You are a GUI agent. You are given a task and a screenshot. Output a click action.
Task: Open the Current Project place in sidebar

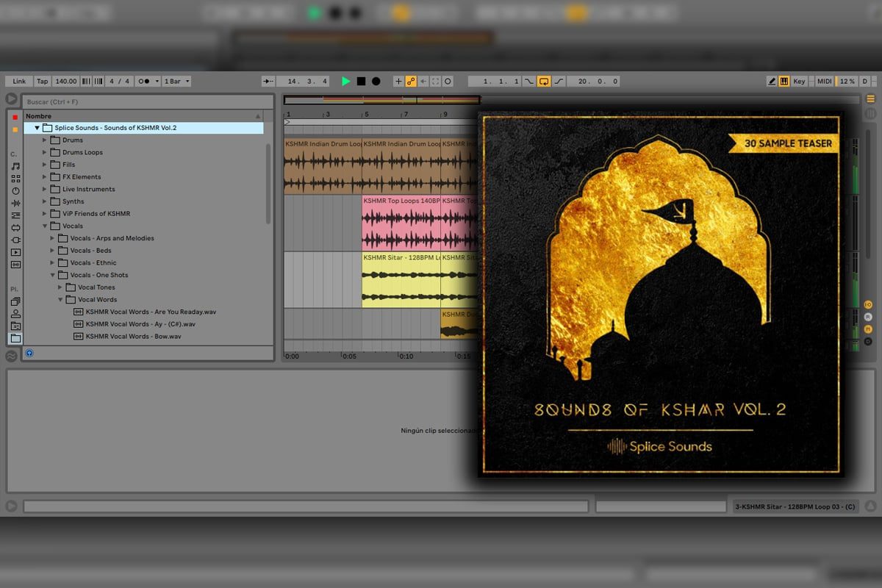[x=15, y=326]
